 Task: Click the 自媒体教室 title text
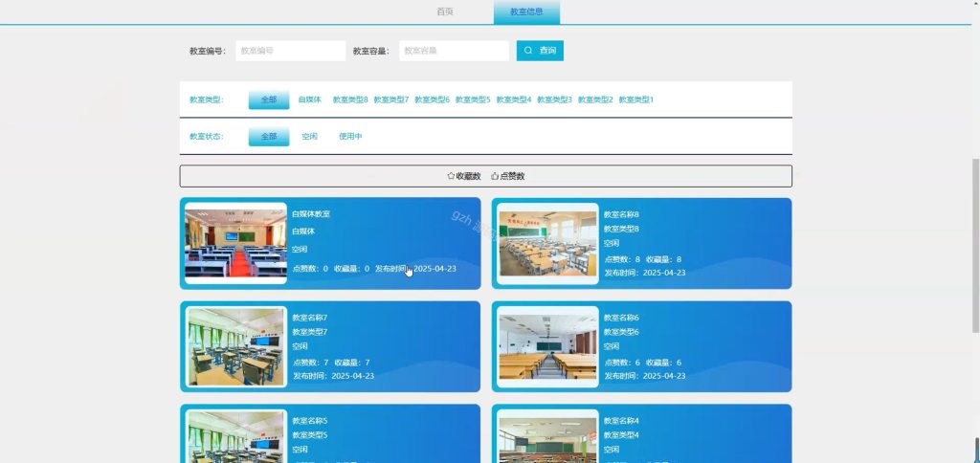point(311,213)
